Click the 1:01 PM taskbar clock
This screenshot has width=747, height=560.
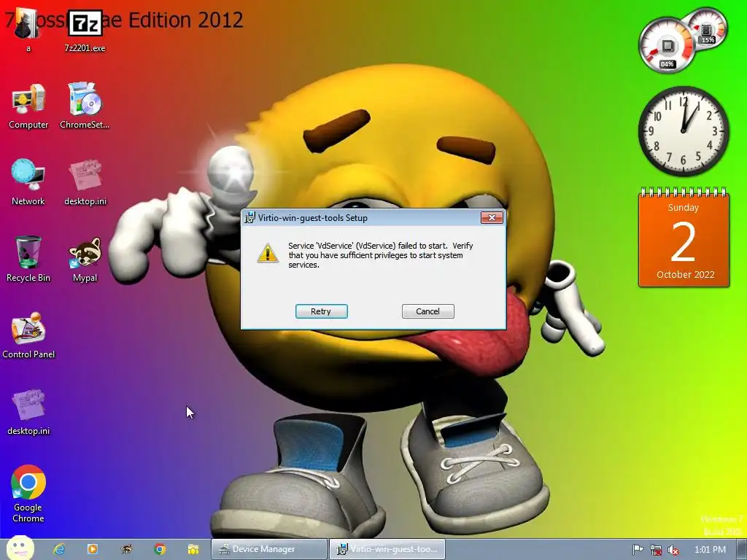711,550
